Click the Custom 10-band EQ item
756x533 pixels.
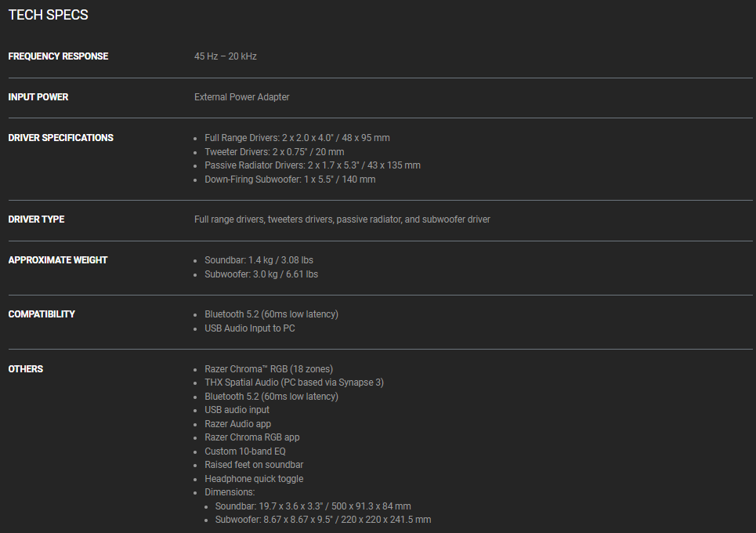point(245,451)
